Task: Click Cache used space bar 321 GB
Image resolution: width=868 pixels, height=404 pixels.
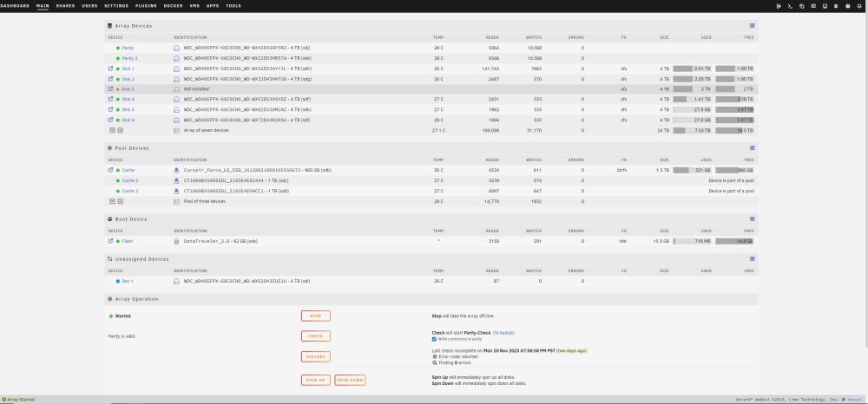Action: click(693, 170)
